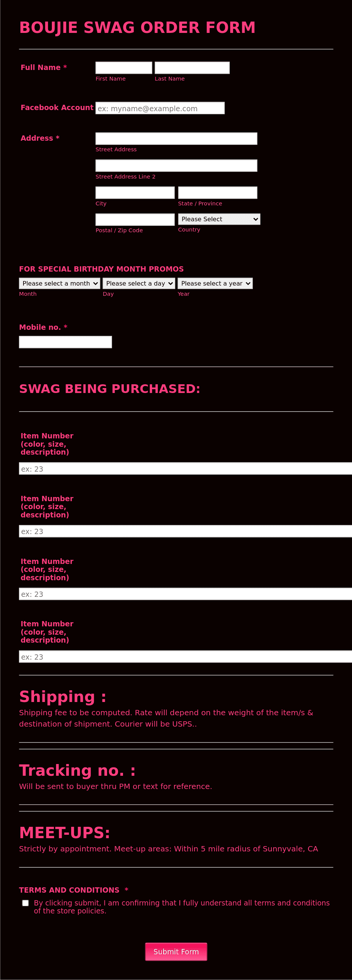Check the terms and conditions checkbox

[25, 902]
